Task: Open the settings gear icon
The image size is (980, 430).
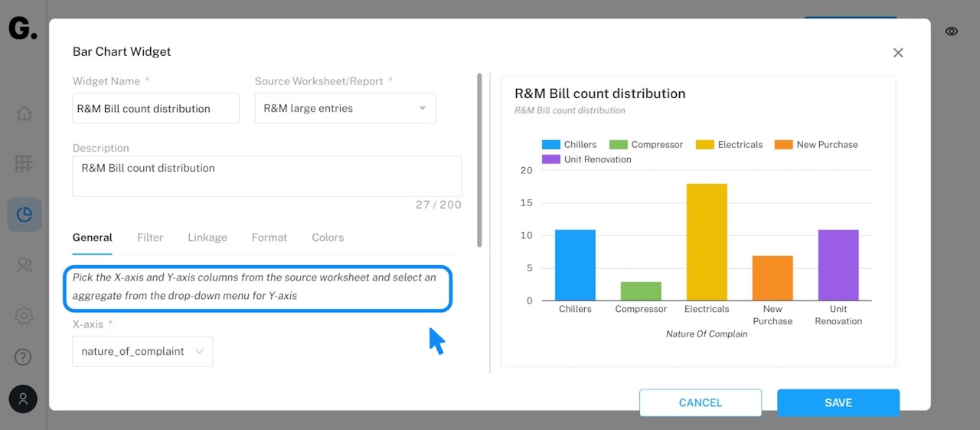Action: point(24,316)
